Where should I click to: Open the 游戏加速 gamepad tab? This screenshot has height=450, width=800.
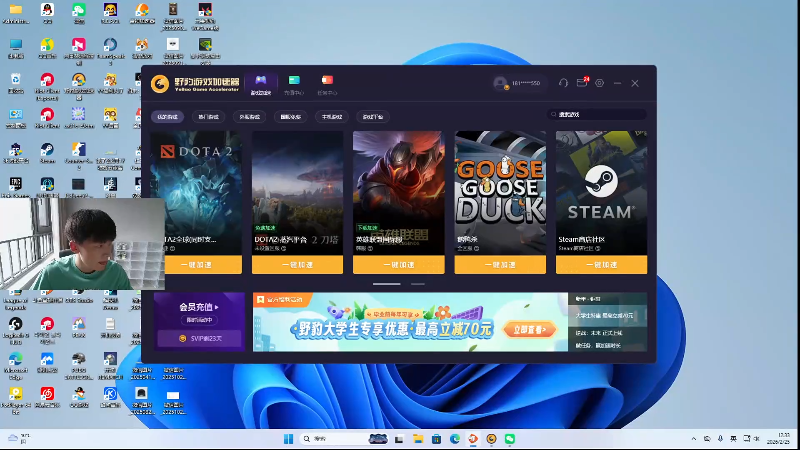click(261, 84)
